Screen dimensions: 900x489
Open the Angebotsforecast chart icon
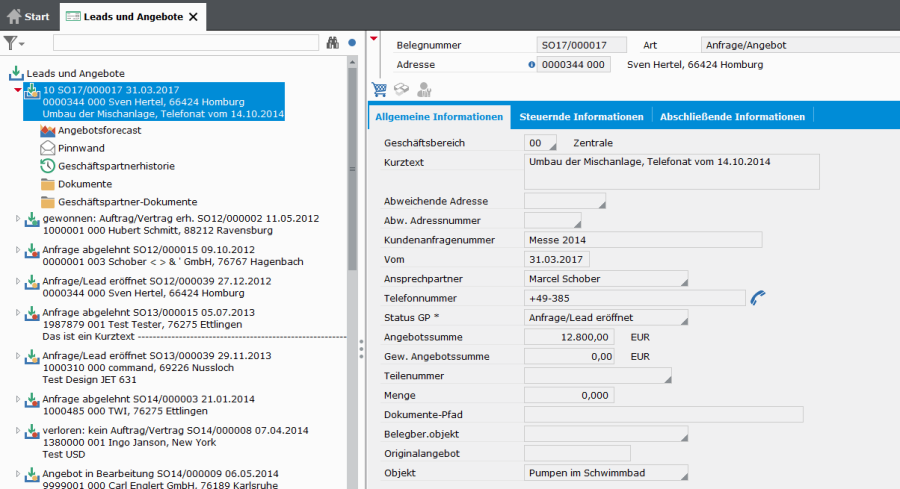[x=48, y=130]
